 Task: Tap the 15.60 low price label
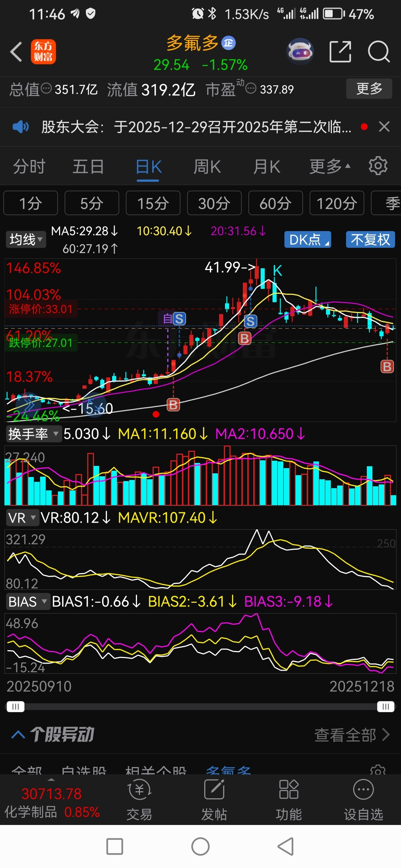tap(88, 408)
